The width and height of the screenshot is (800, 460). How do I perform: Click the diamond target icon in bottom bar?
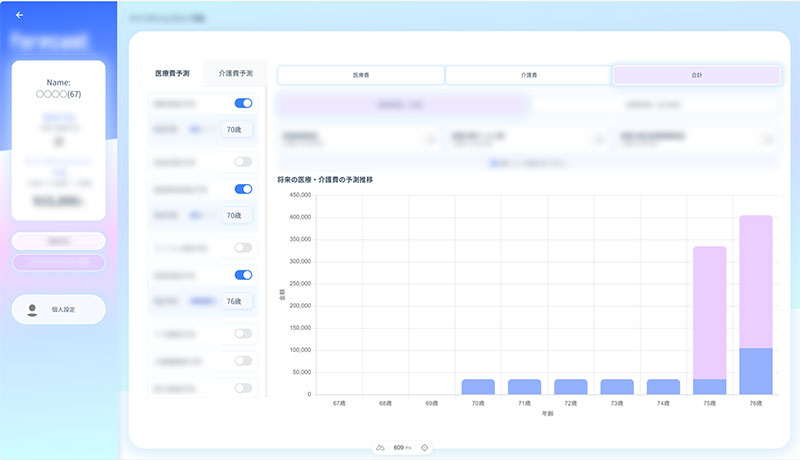coord(424,447)
